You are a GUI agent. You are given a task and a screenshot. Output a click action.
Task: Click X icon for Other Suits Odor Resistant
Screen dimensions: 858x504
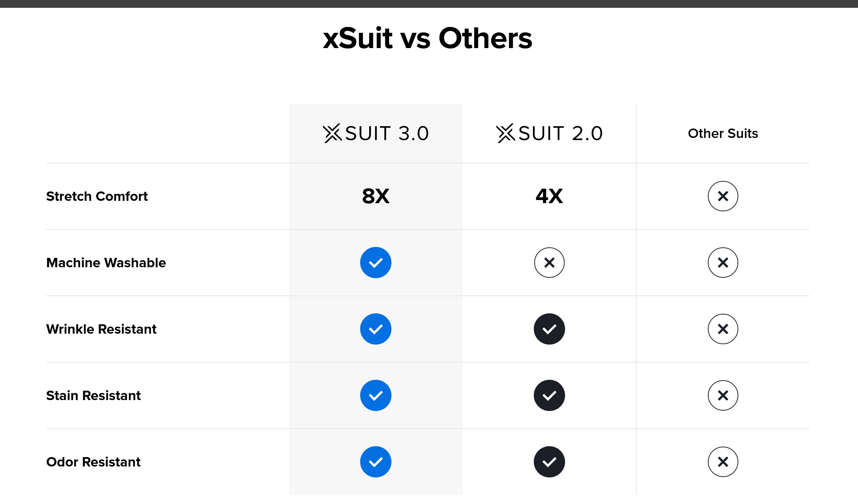pyautogui.click(x=723, y=462)
